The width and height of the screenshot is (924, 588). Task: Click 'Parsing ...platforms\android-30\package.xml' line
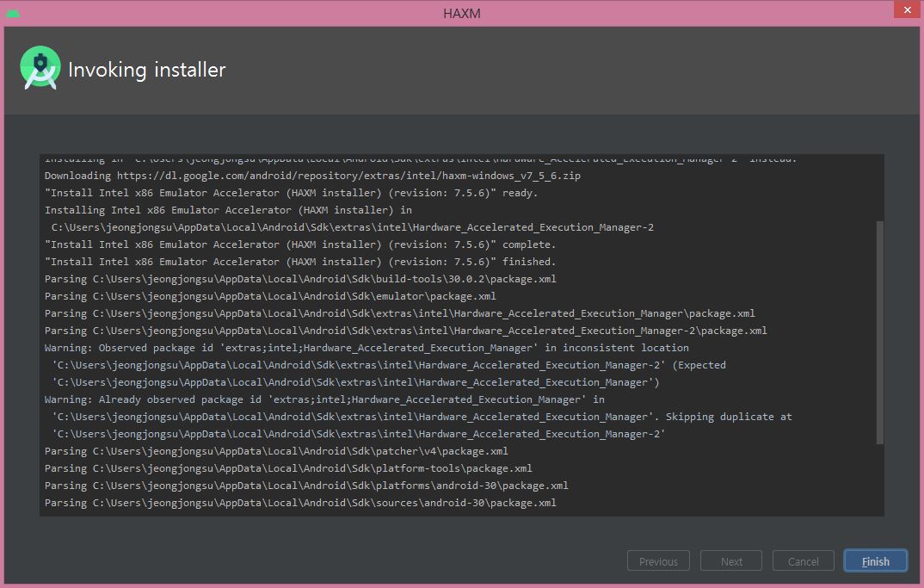pos(306,486)
